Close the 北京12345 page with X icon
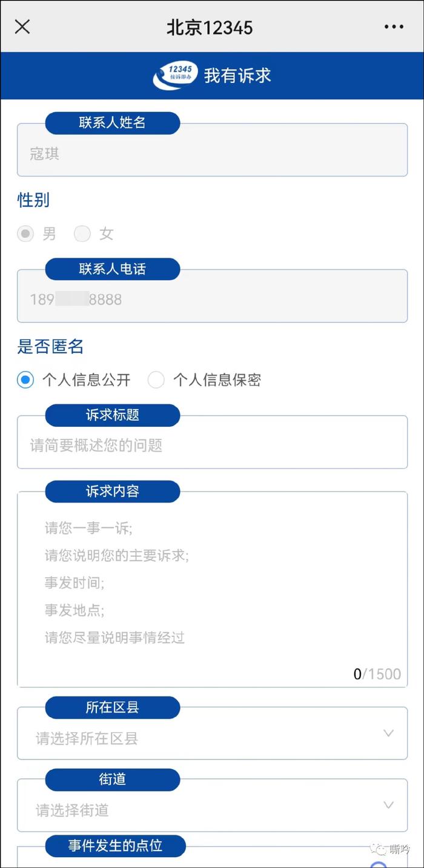424x868 pixels. 22,27
